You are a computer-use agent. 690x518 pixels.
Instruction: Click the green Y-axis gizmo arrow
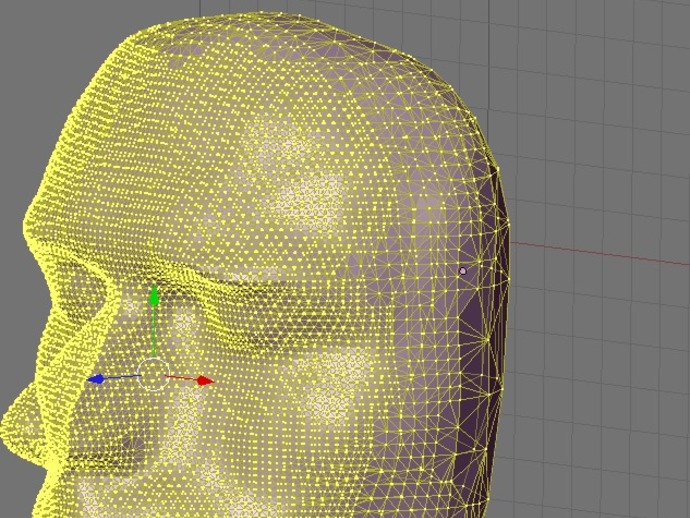click(154, 320)
